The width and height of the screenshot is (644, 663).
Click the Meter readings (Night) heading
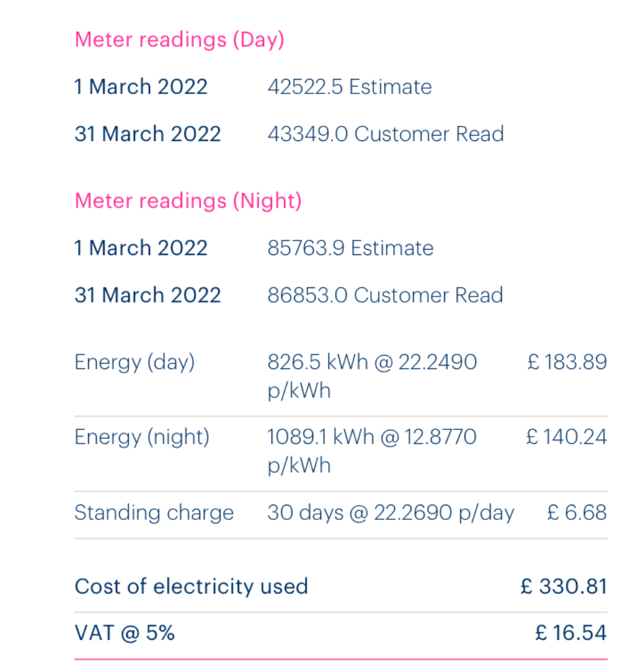coord(188,201)
